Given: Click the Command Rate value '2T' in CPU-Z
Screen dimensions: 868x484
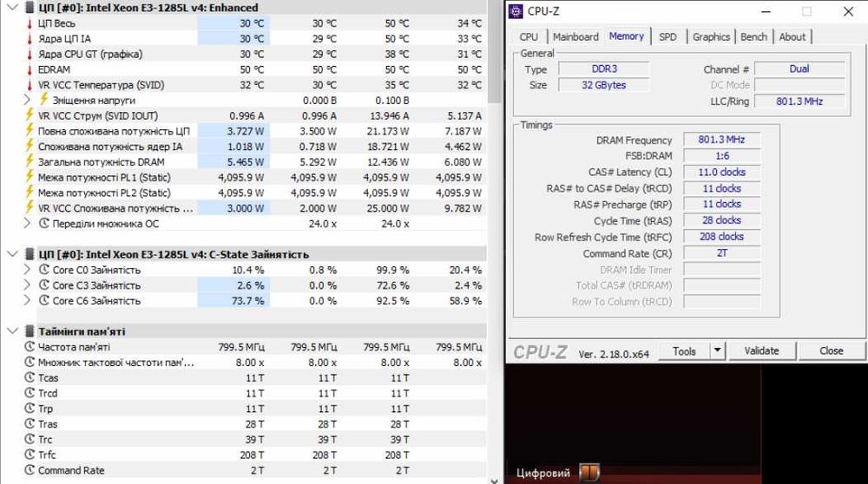Looking at the screenshot, I should pyautogui.click(x=721, y=252).
